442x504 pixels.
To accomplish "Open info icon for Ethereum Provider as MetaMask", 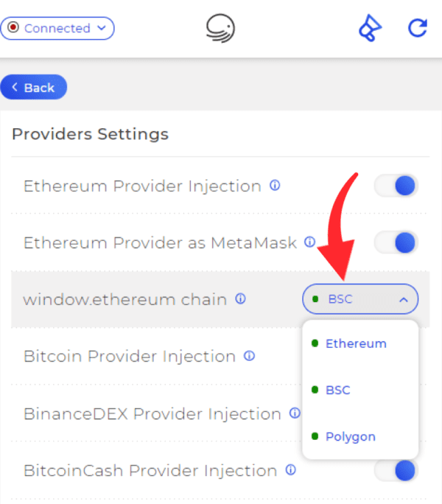I will tap(310, 242).
